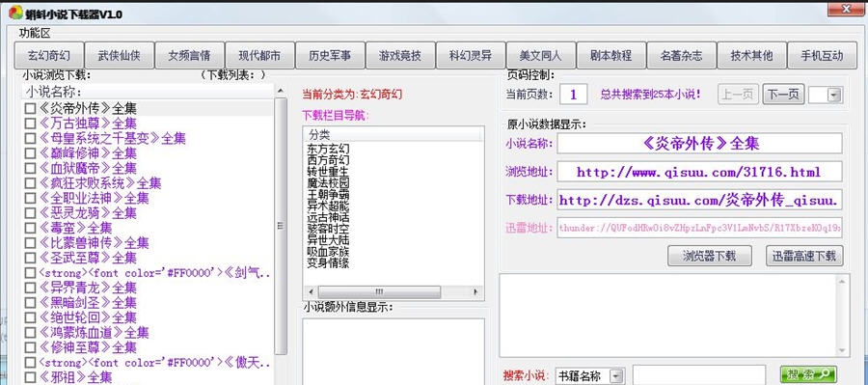The image size is (868, 385).
Task: Open the 名著杂志 category
Action: click(682, 55)
